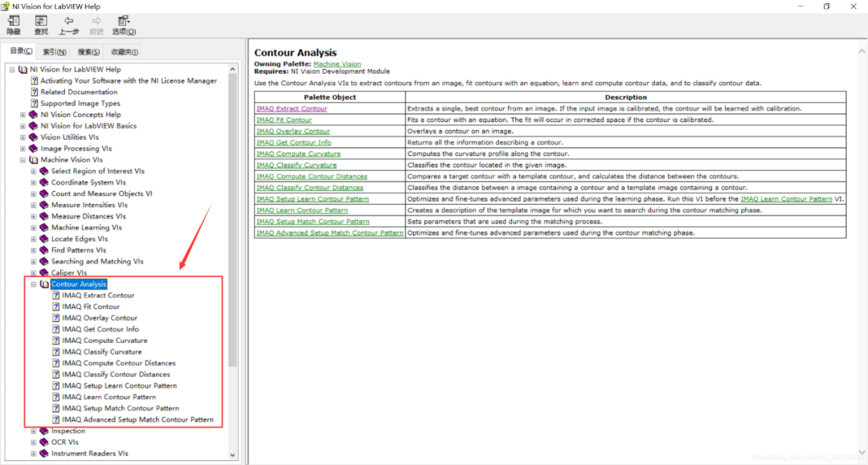Image resolution: width=868 pixels, height=465 pixels.
Task: Expand the Machine Learning VIs node
Action: click(x=33, y=228)
